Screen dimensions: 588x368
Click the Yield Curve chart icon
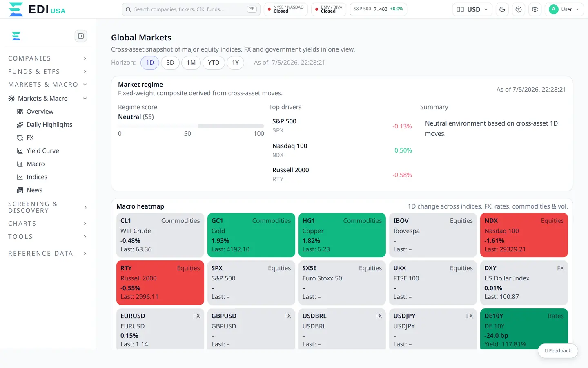pyautogui.click(x=20, y=151)
